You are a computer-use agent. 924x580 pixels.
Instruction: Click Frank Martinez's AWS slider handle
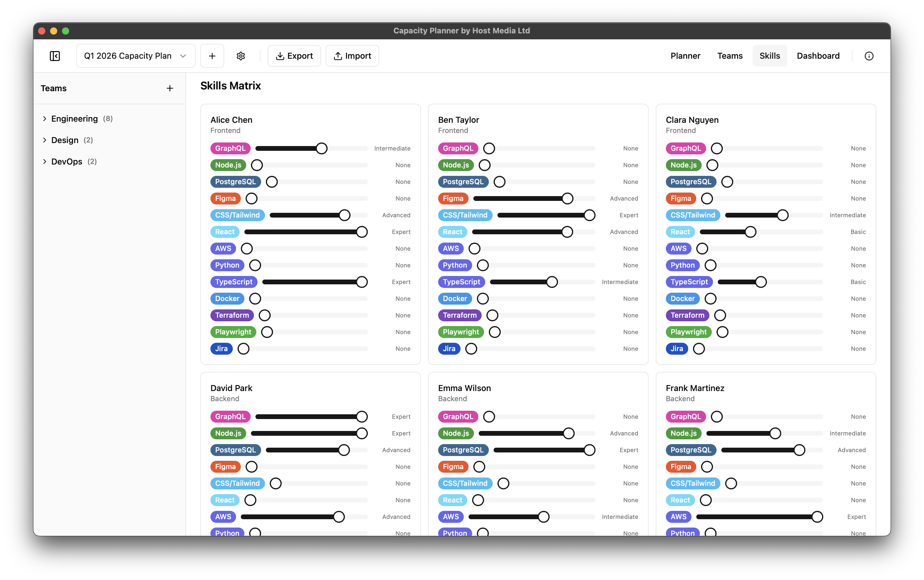point(817,517)
